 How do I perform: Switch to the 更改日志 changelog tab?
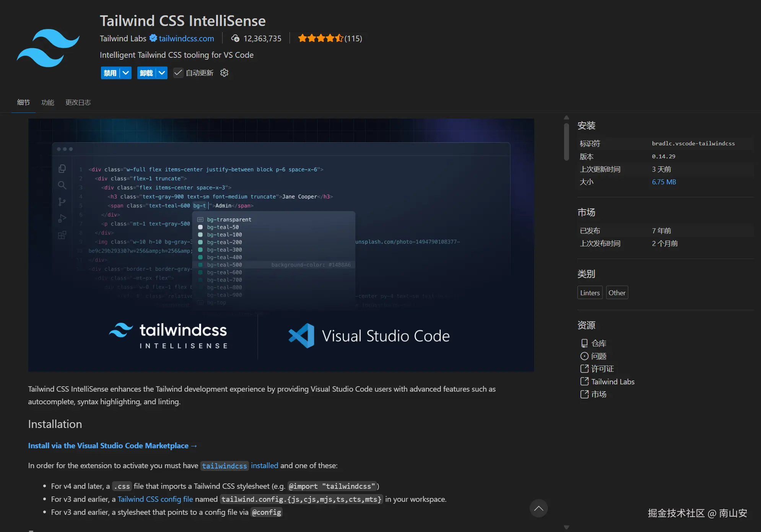pyautogui.click(x=78, y=102)
